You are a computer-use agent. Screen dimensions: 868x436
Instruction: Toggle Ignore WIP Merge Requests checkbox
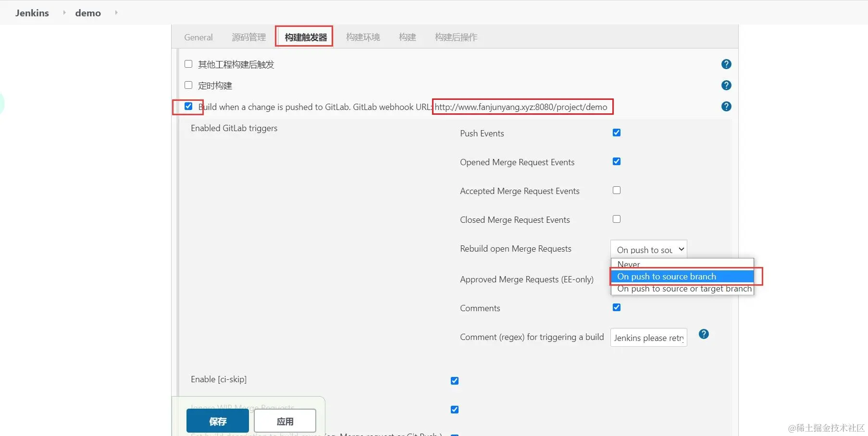455,410
